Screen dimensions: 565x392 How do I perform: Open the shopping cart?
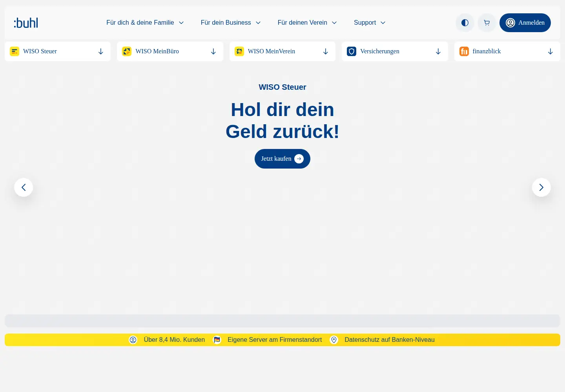tap(487, 23)
